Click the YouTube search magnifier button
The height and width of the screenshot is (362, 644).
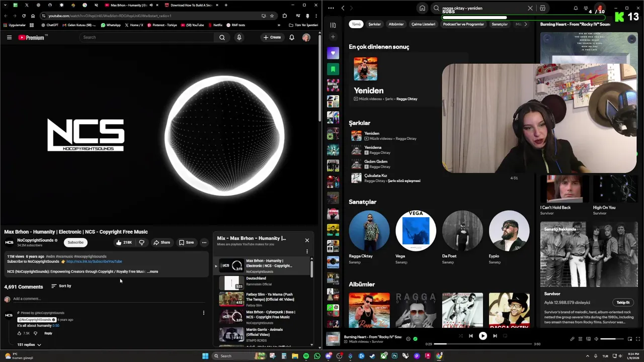point(222,37)
